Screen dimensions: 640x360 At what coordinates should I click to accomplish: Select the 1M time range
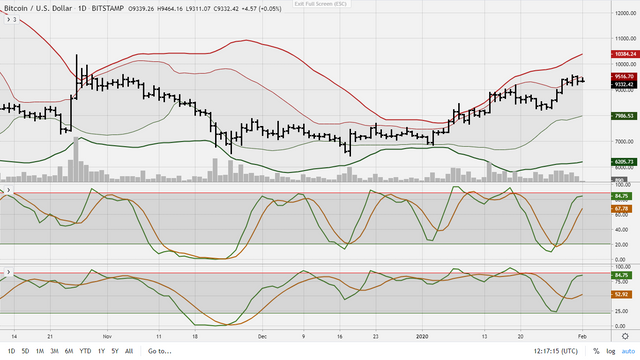tap(40, 351)
